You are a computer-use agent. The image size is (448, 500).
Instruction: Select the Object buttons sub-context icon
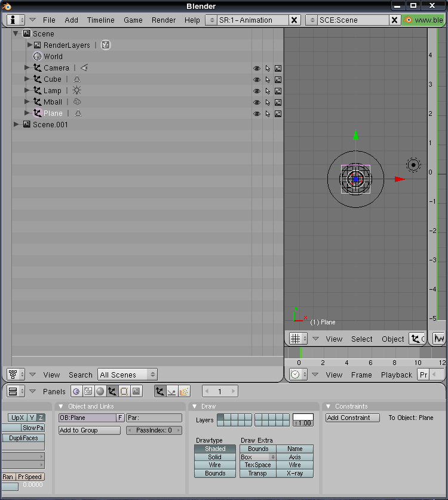159,391
